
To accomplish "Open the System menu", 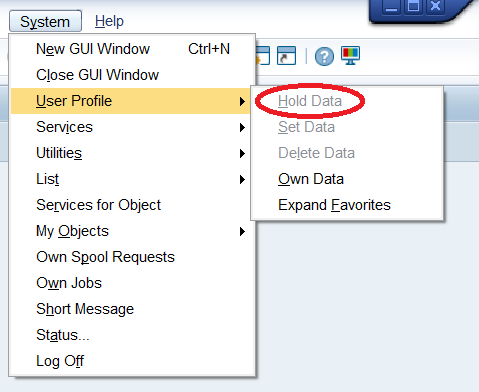I will click(45, 21).
